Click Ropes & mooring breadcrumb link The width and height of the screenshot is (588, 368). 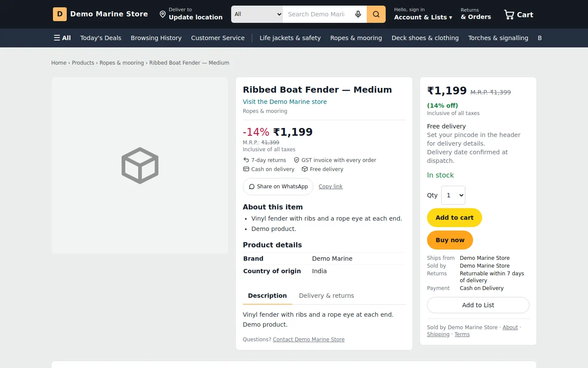122,63
